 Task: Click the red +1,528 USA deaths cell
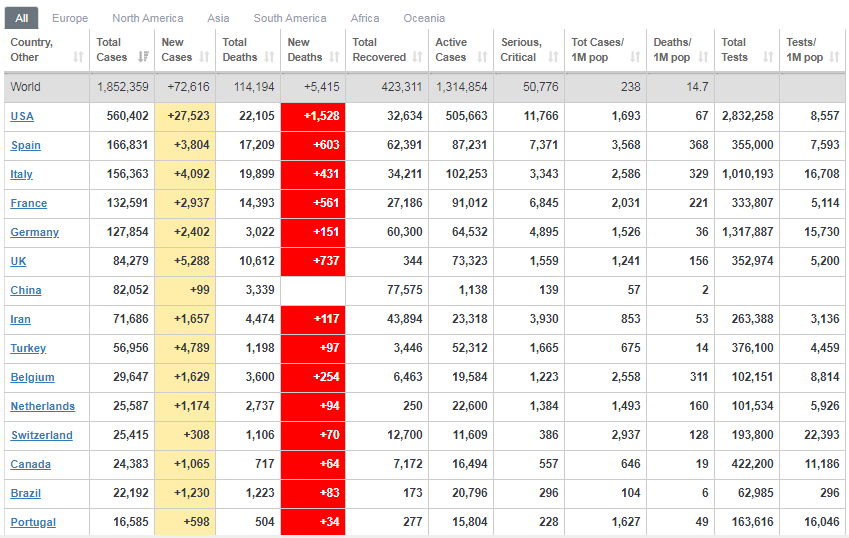point(313,116)
